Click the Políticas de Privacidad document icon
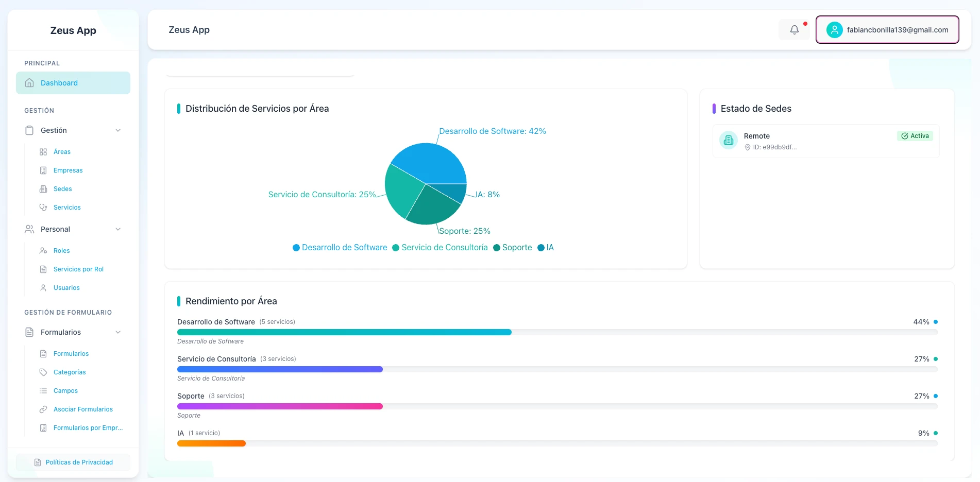 pyautogui.click(x=38, y=462)
